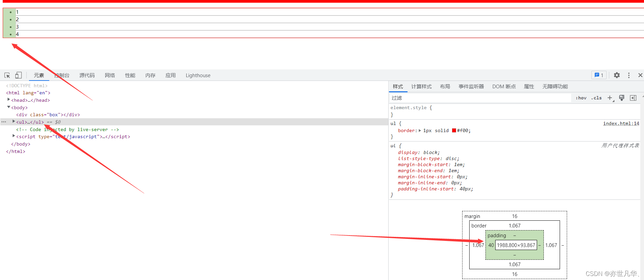Open the 事件监听器 subtab
This screenshot has height=280, width=644.
pyautogui.click(x=471, y=87)
